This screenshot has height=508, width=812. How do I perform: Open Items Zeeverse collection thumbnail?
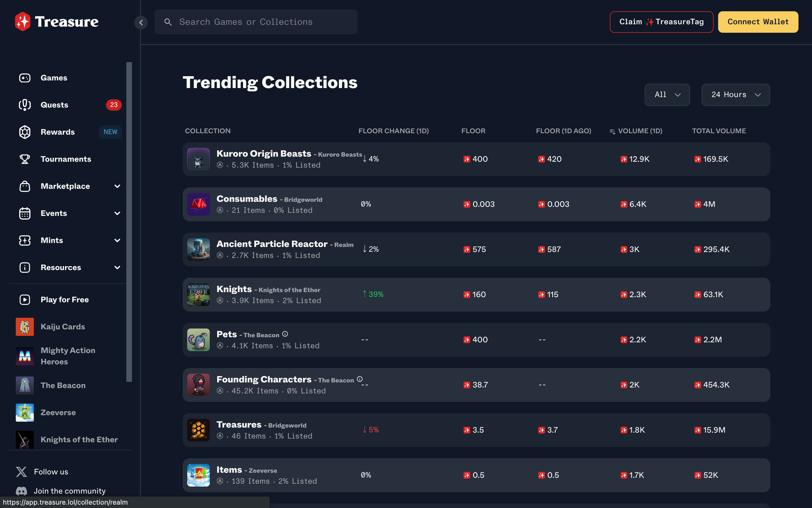point(198,475)
